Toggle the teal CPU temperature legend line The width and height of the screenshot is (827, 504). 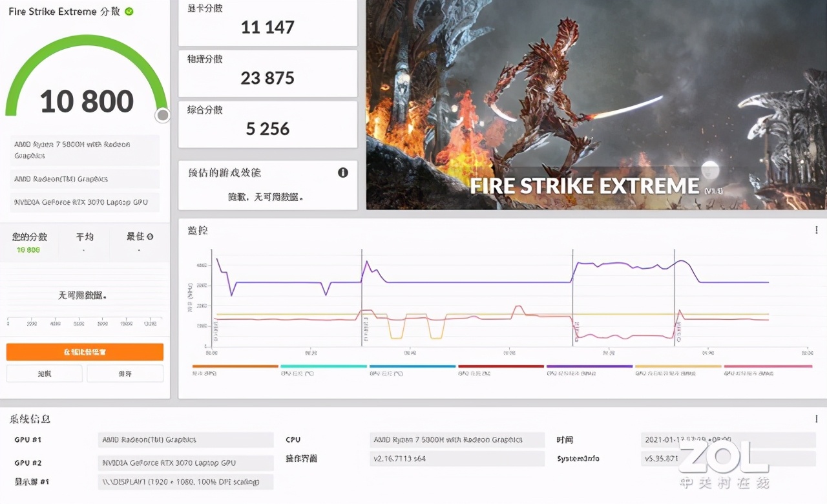click(x=324, y=366)
